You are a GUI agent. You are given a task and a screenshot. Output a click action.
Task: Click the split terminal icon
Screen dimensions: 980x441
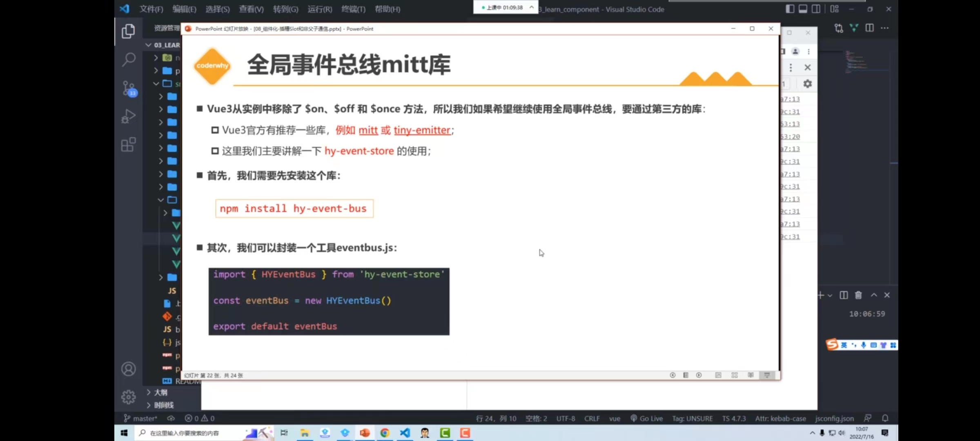pyautogui.click(x=844, y=295)
